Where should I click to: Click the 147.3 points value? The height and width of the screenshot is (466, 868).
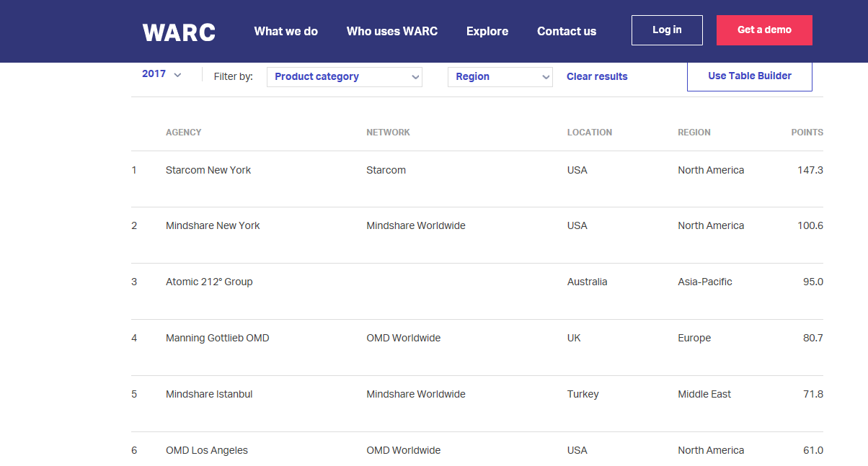pos(810,170)
